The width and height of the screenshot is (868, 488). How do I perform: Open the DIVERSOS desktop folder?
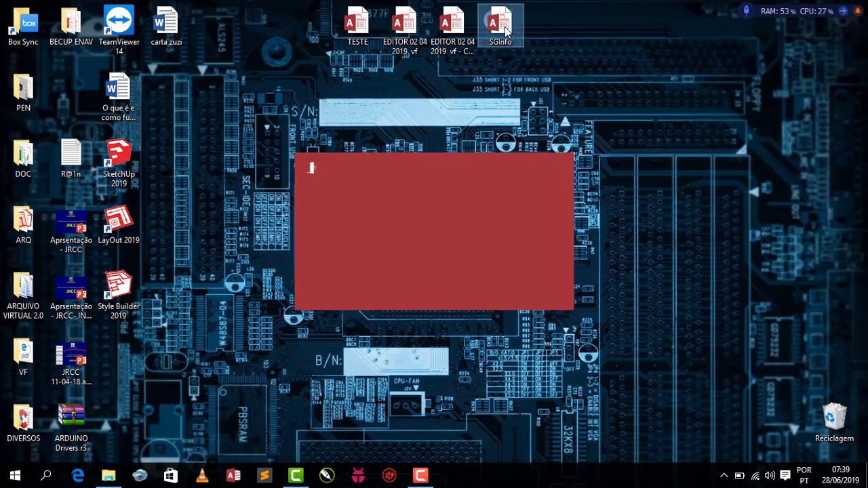23,423
